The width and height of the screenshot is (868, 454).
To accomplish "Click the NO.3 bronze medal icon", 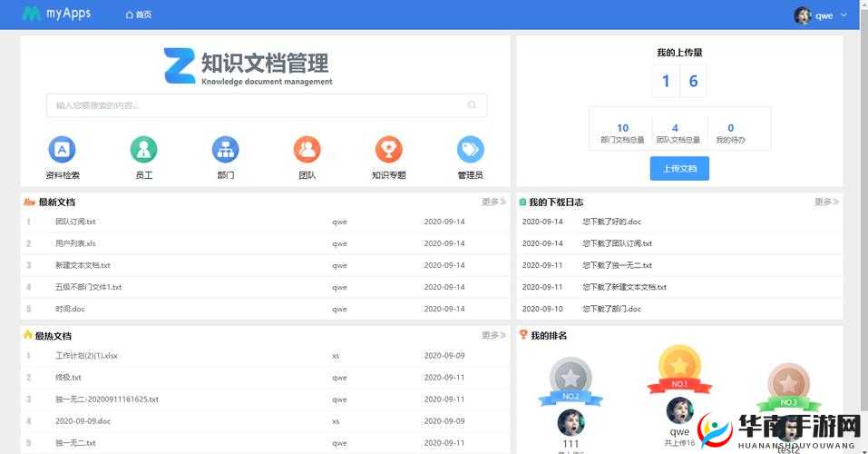I will point(788,388).
